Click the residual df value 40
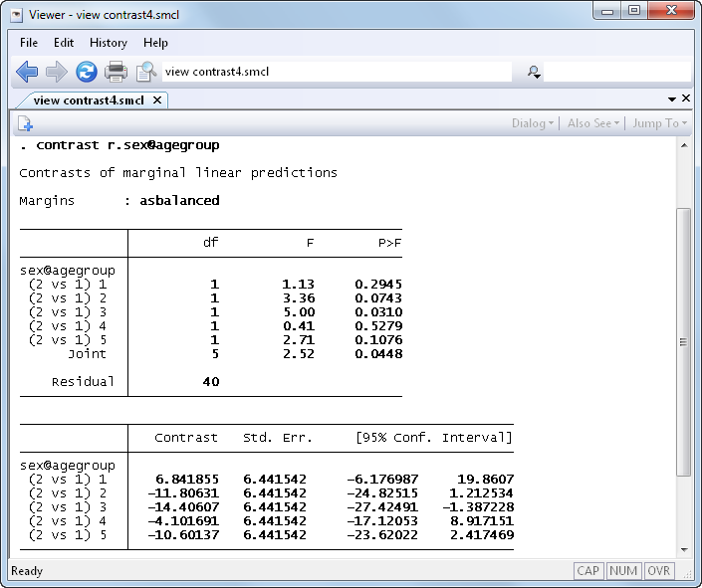 click(x=211, y=382)
